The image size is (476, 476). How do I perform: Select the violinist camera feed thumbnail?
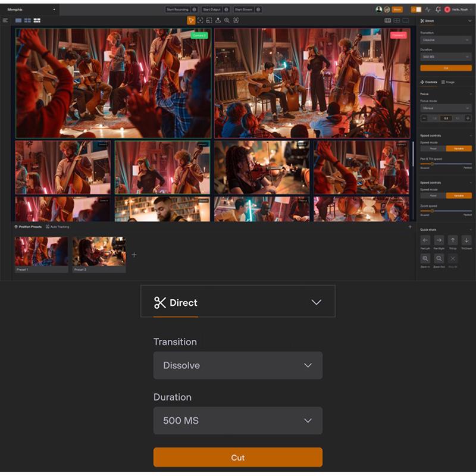(x=262, y=167)
